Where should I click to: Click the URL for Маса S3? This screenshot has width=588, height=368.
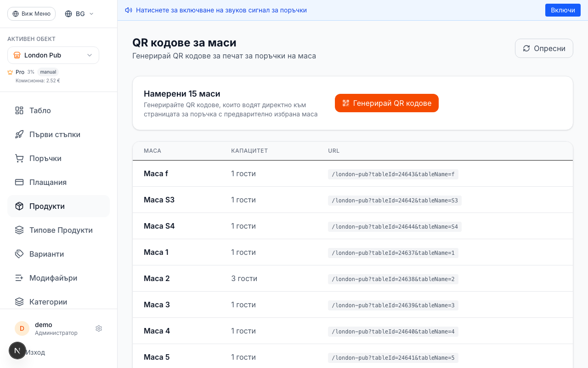(395, 201)
